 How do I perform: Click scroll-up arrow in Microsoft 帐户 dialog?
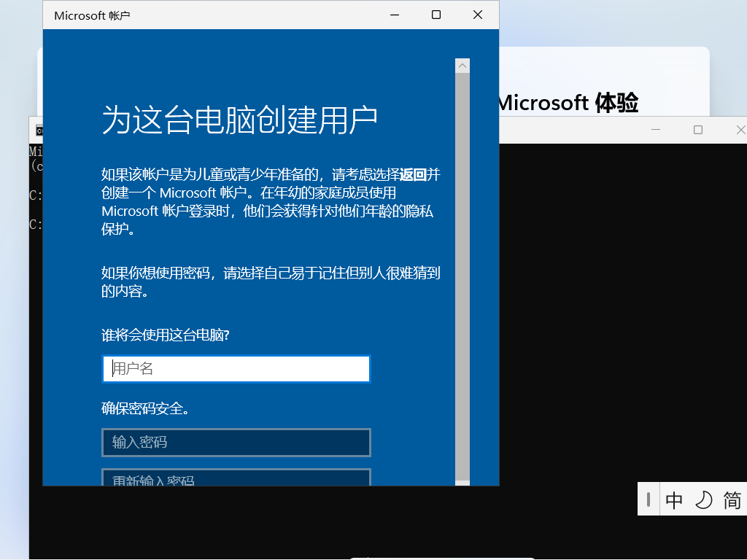[x=462, y=66]
